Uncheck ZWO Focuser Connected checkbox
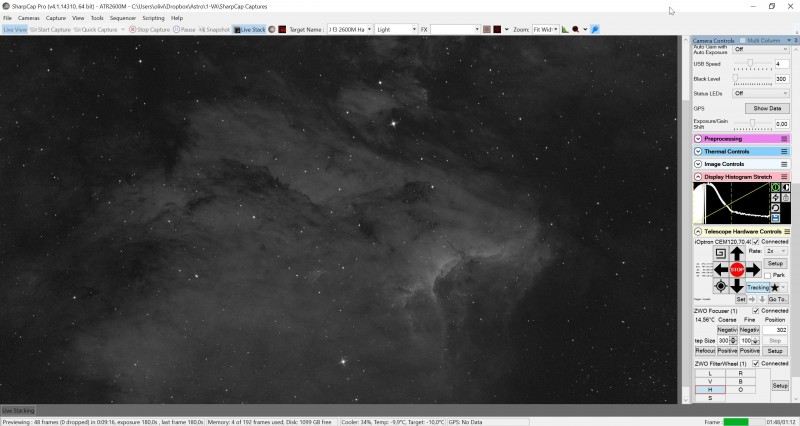Viewport: 800px width, 426px height. click(x=756, y=311)
